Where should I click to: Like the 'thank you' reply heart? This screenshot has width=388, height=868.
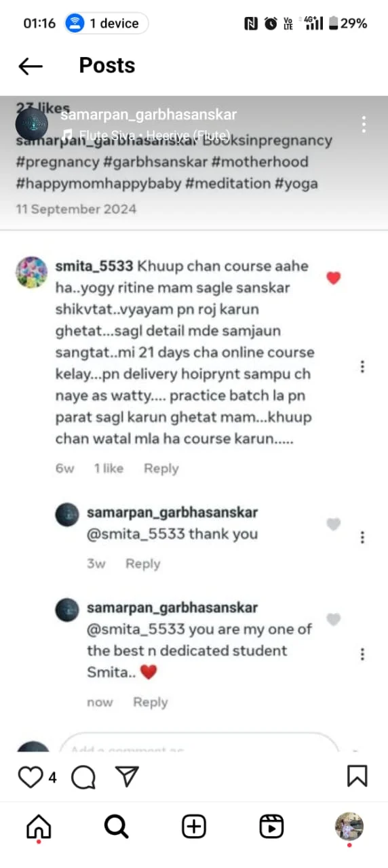333,524
